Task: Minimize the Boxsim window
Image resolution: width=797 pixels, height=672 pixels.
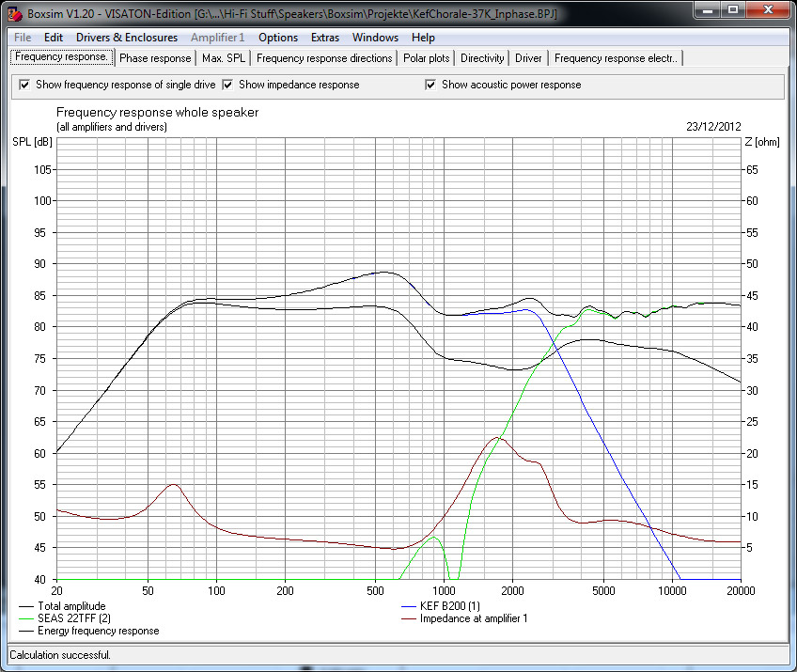Action: point(709,9)
